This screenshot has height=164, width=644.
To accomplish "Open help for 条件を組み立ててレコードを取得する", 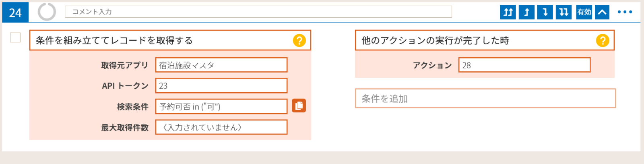I will point(299,40).
